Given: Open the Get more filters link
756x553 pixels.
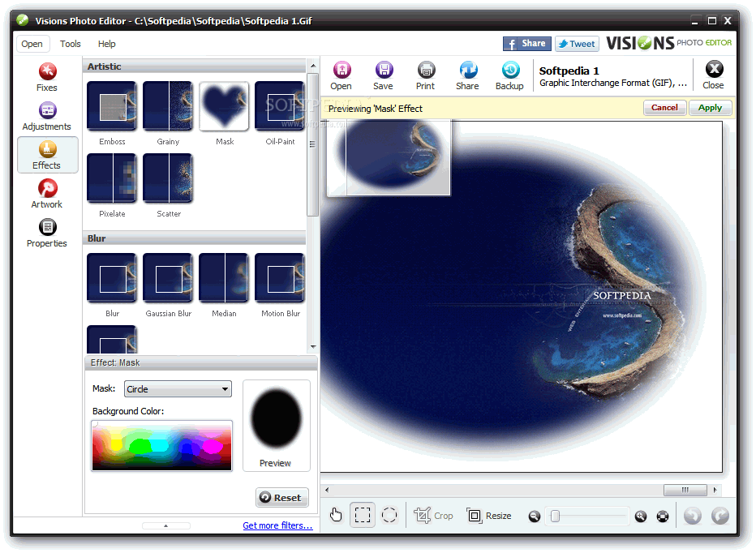Looking at the screenshot, I should point(277,525).
